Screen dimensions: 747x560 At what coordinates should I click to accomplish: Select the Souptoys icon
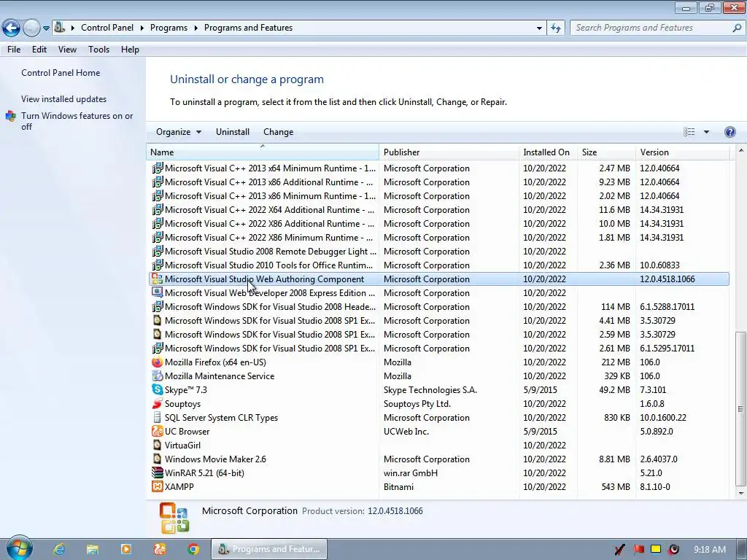pos(158,404)
